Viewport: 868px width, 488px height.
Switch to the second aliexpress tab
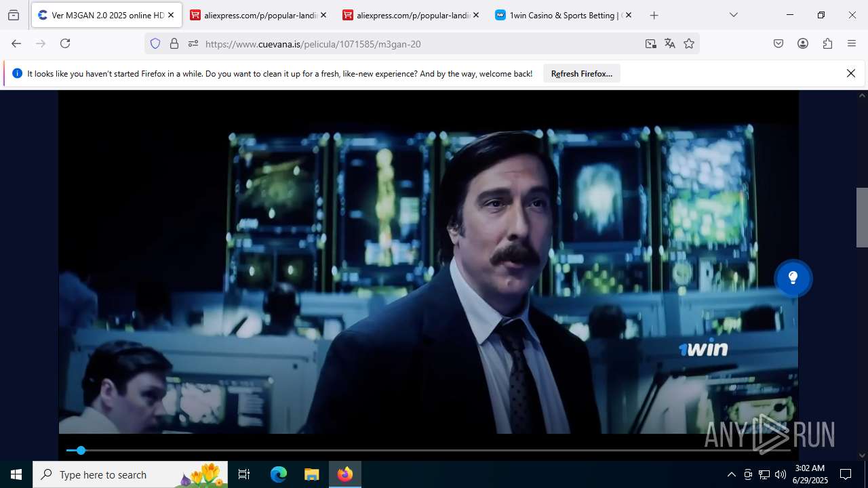[x=411, y=15]
